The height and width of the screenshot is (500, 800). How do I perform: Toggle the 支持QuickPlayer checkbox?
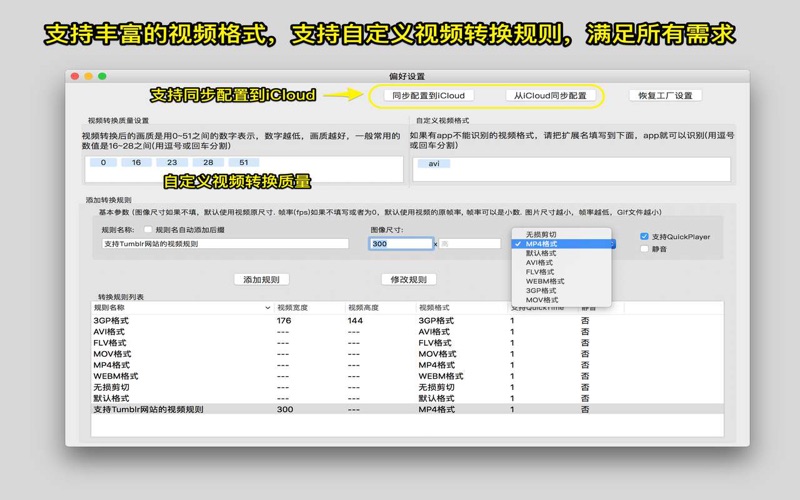(645, 237)
